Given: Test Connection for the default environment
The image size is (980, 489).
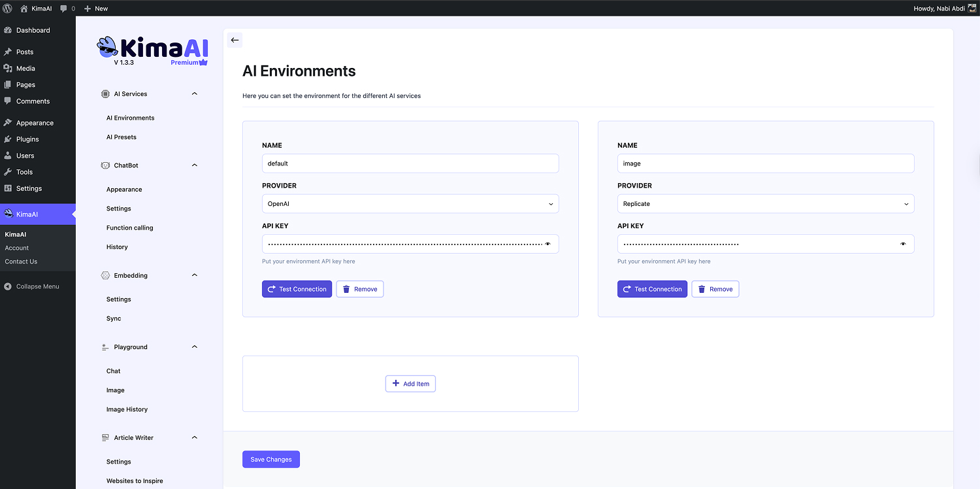Looking at the screenshot, I should pos(297,289).
